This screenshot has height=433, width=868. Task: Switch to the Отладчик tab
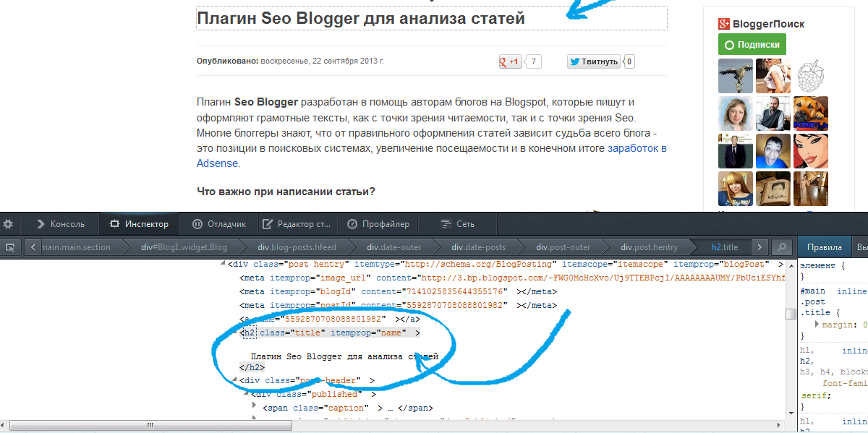pos(220,224)
